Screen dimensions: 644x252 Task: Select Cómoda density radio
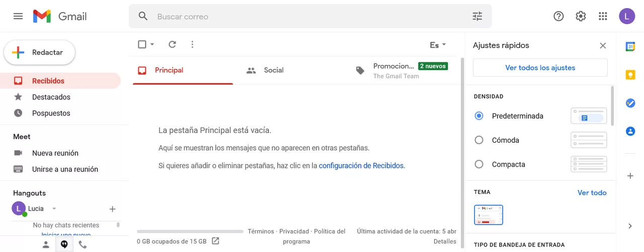coord(479,140)
